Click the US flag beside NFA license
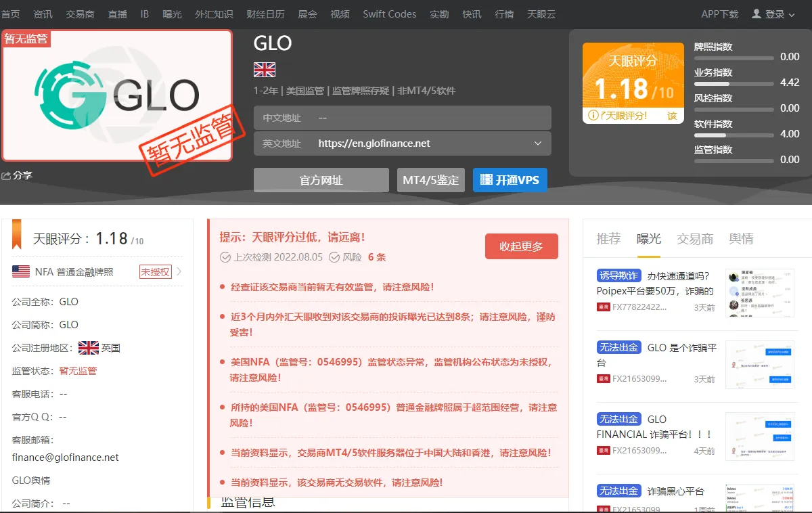Image resolution: width=812 pixels, height=513 pixels. tap(21, 271)
